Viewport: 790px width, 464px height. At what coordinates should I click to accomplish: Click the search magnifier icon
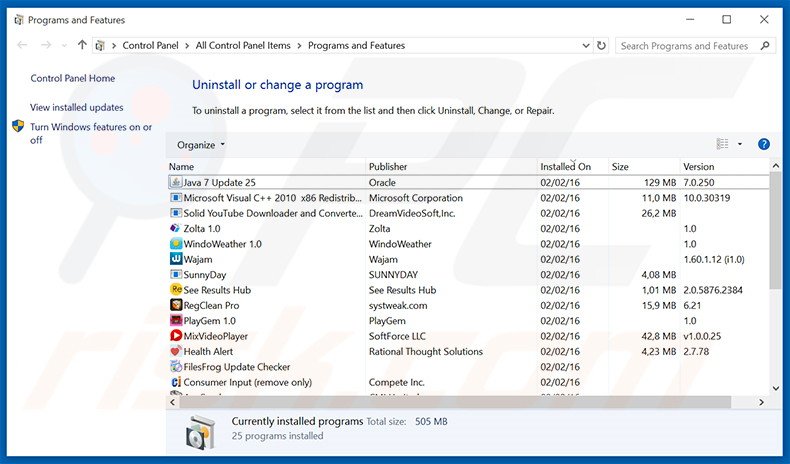point(765,45)
